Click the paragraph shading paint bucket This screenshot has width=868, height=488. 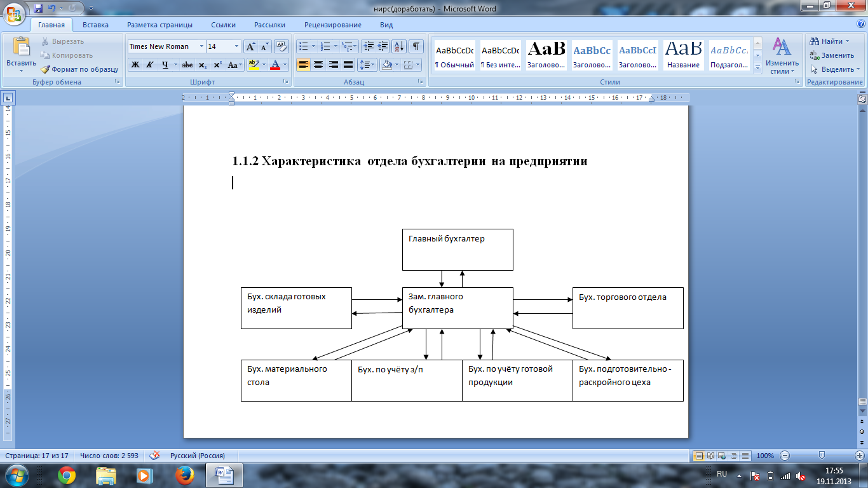tap(386, 65)
